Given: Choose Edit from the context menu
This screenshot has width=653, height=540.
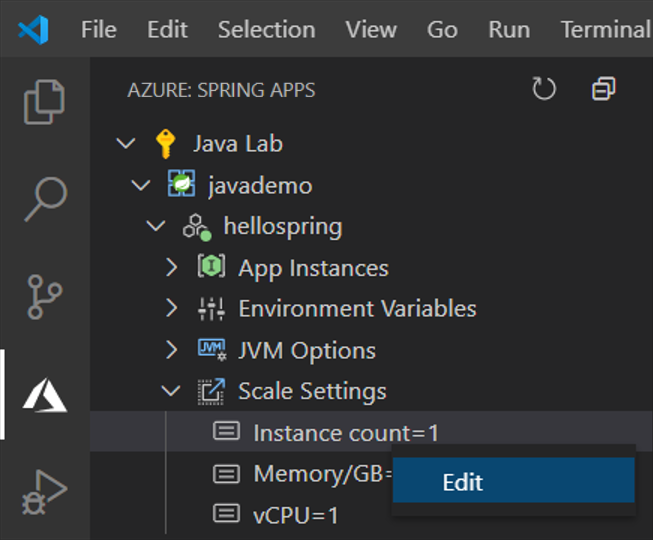Looking at the screenshot, I should (x=463, y=482).
